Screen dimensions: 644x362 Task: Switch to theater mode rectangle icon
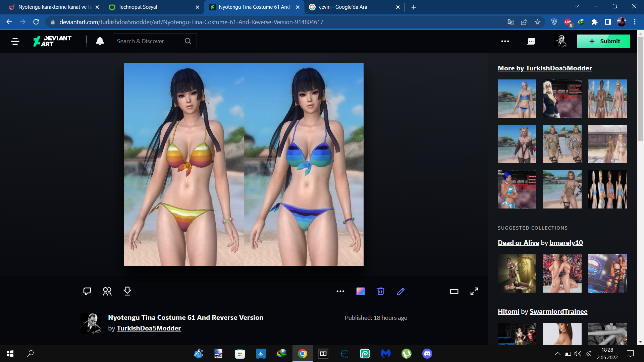pos(454,291)
